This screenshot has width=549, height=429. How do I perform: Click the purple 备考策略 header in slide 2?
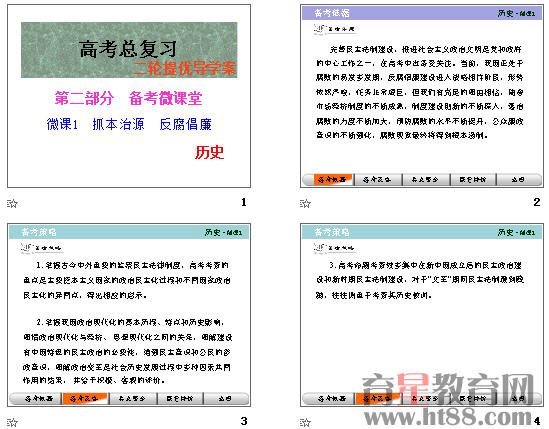pyautogui.click(x=422, y=13)
